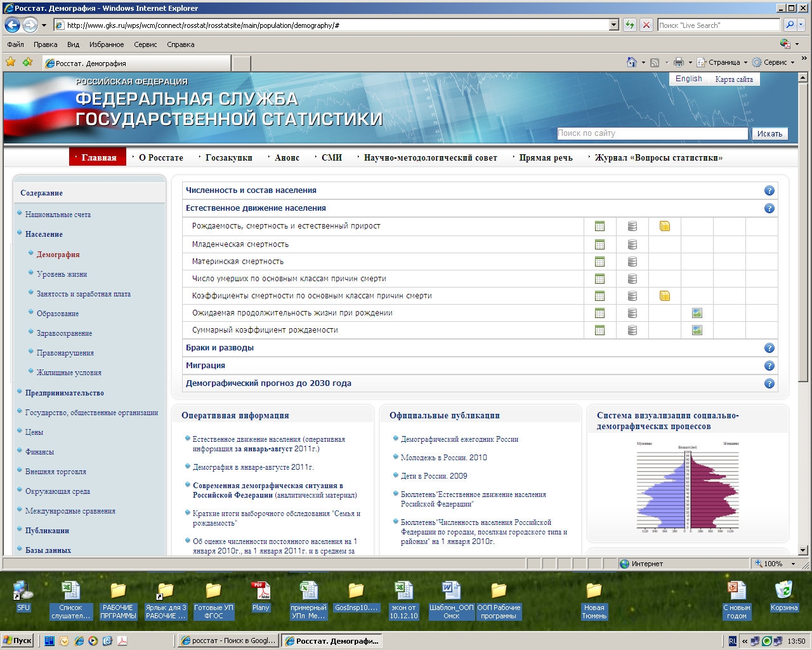Select Здравоохранение in sidebar
This screenshot has height=650, width=812.
click(64, 333)
